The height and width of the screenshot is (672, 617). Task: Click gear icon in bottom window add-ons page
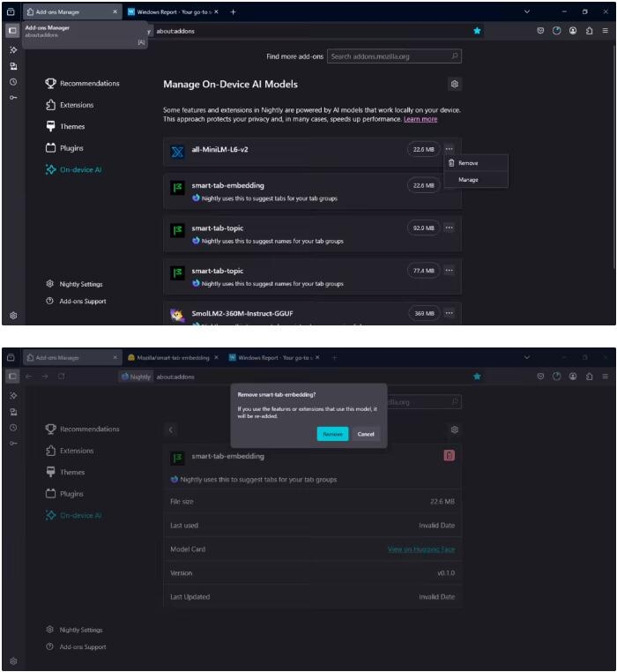[x=455, y=429]
